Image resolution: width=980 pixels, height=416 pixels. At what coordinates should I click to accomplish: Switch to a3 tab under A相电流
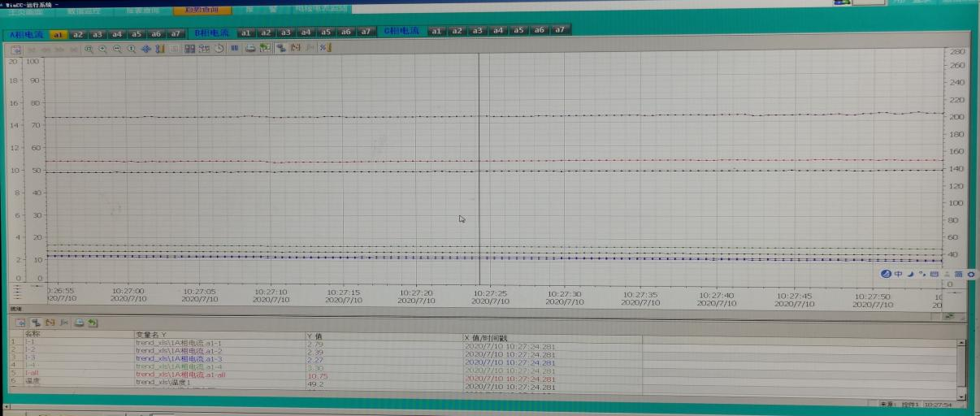pos(97,34)
